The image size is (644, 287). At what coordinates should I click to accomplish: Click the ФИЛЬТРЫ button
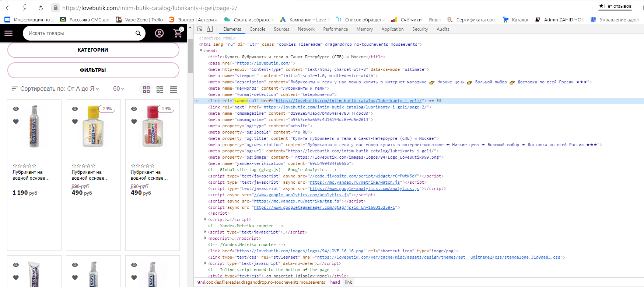pyautogui.click(x=93, y=70)
